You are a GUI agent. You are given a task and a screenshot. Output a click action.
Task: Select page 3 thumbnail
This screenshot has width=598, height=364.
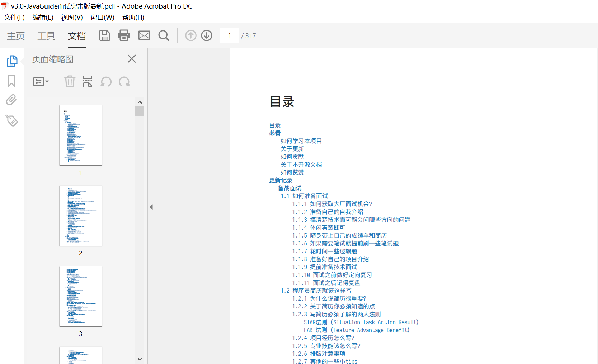(81, 296)
